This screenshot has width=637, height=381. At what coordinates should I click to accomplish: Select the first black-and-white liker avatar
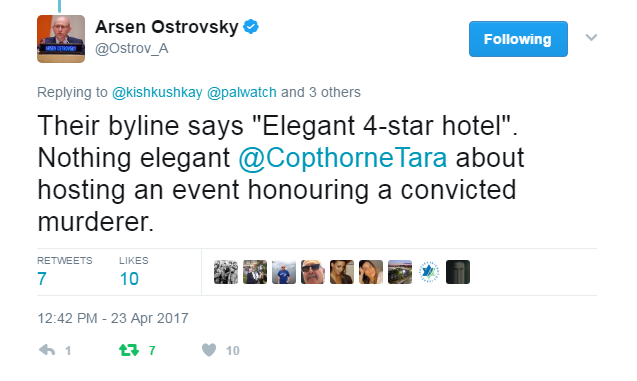[226, 272]
